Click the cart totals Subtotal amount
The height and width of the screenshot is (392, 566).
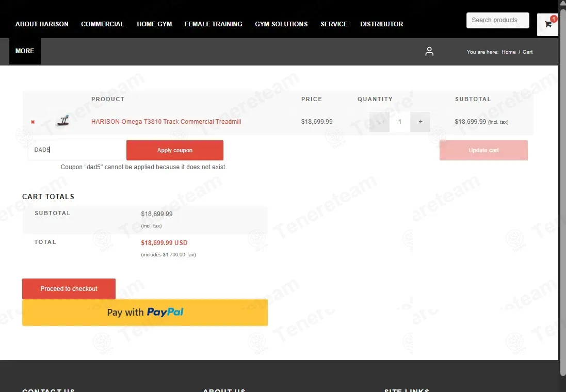pos(157,214)
